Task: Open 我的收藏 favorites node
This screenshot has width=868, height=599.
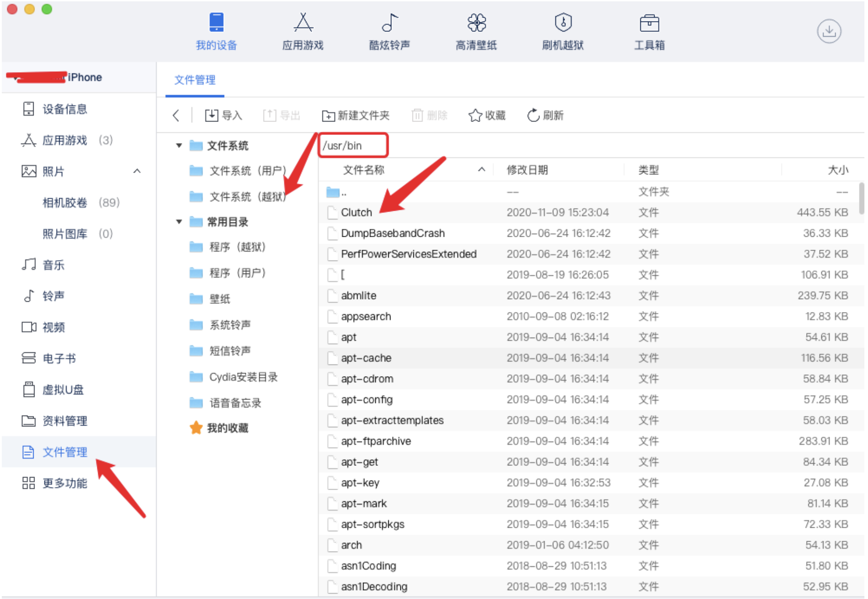Action: [x=219, y=428]
